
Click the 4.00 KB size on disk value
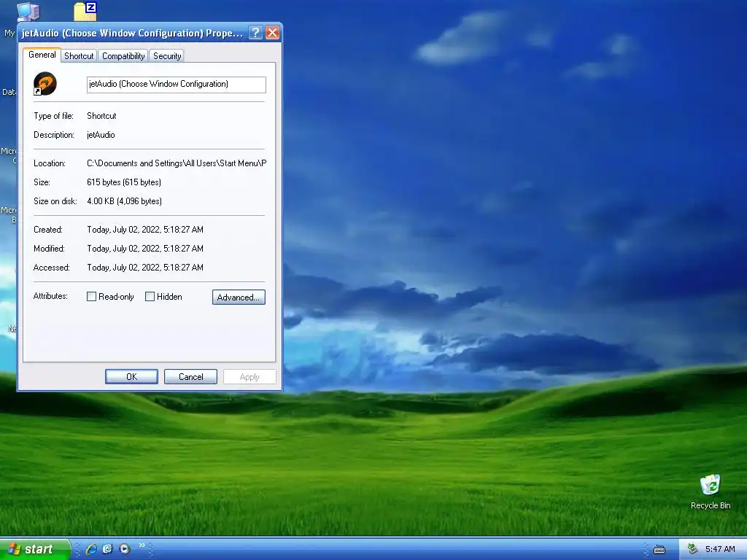[x=124, y=201]
